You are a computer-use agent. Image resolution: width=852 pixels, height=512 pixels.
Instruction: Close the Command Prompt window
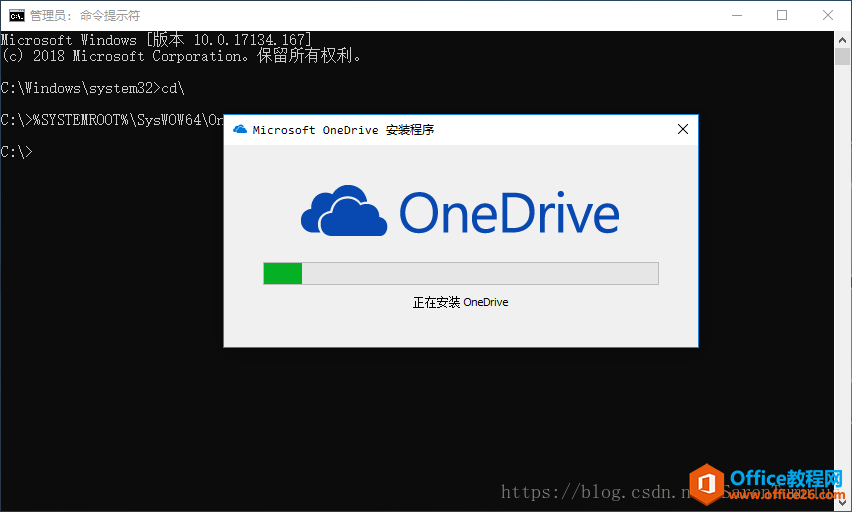tap(828, 15)
